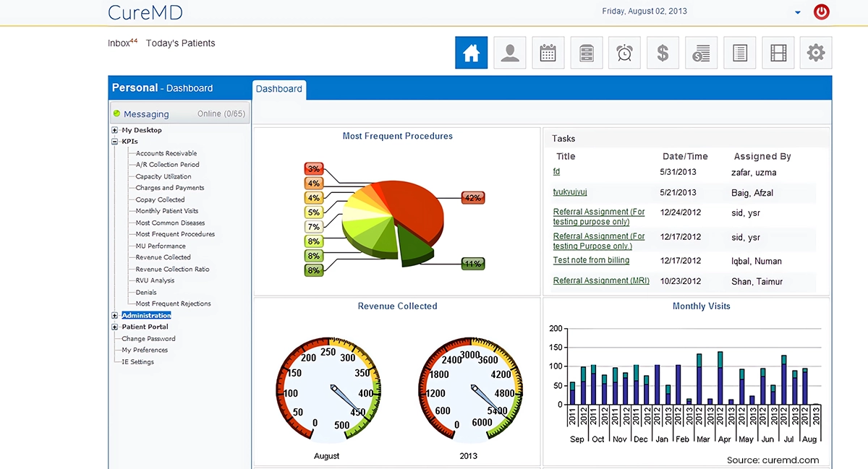
Task: Open the Messaging panel header
Action: [x=179, y=113]
